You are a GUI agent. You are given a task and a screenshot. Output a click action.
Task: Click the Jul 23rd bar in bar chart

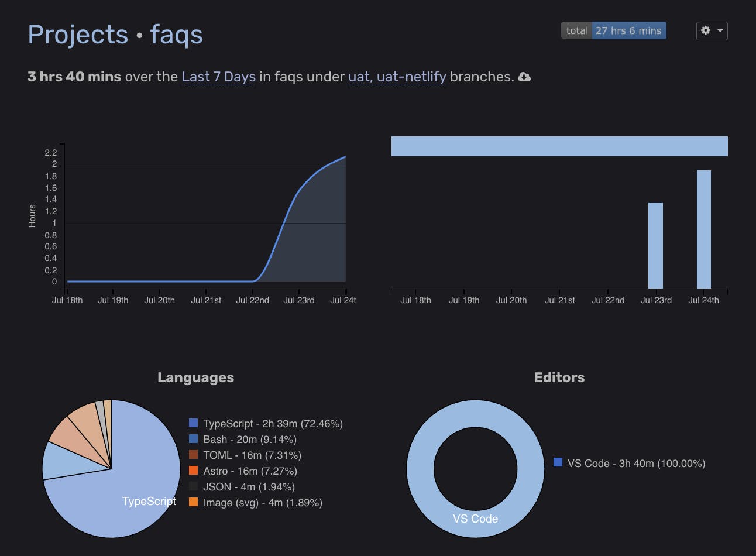pyautogui.click(x=655, y=245)
